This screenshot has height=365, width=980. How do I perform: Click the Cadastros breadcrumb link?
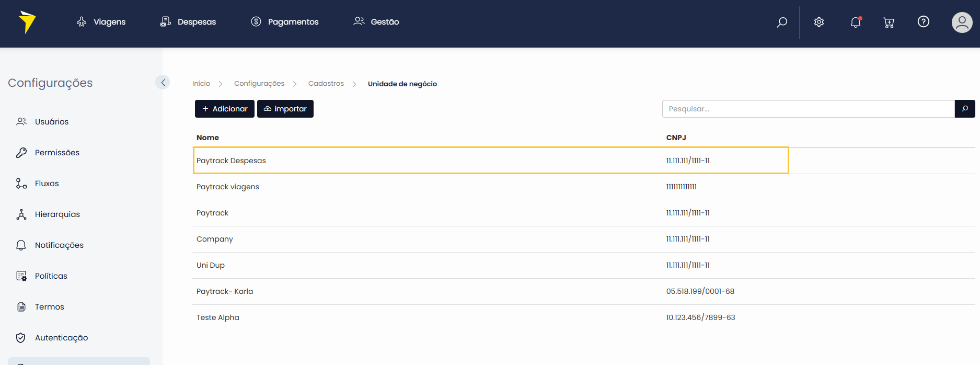[326, 84]
